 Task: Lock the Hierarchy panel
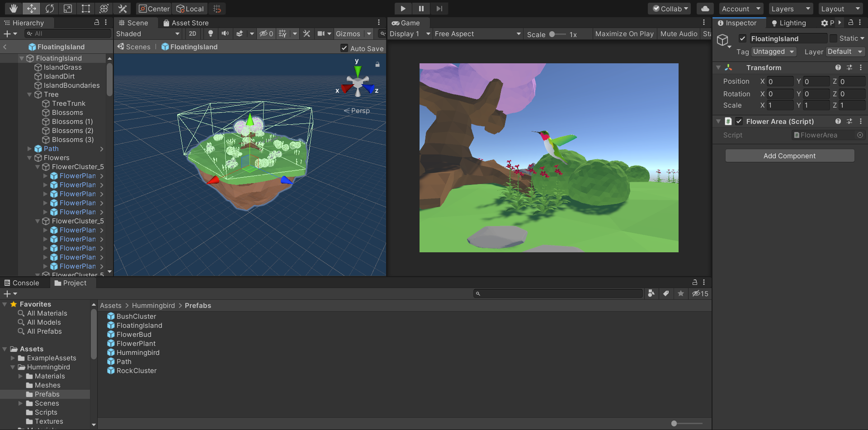pyautogui.click(x=97, y=22)
